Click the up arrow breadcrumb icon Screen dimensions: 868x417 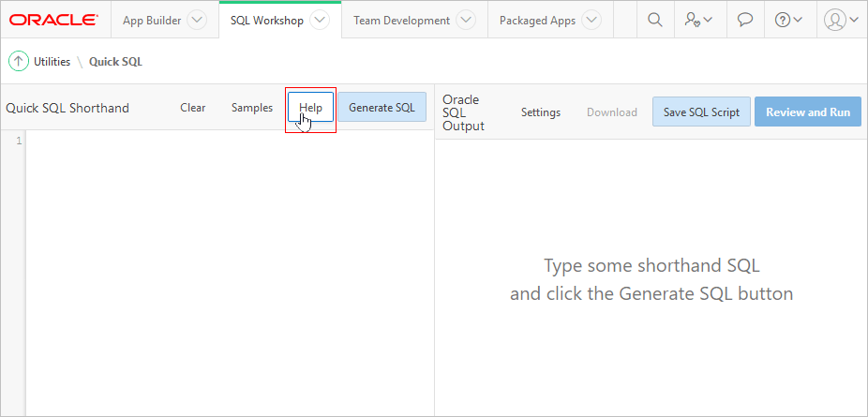18,62
